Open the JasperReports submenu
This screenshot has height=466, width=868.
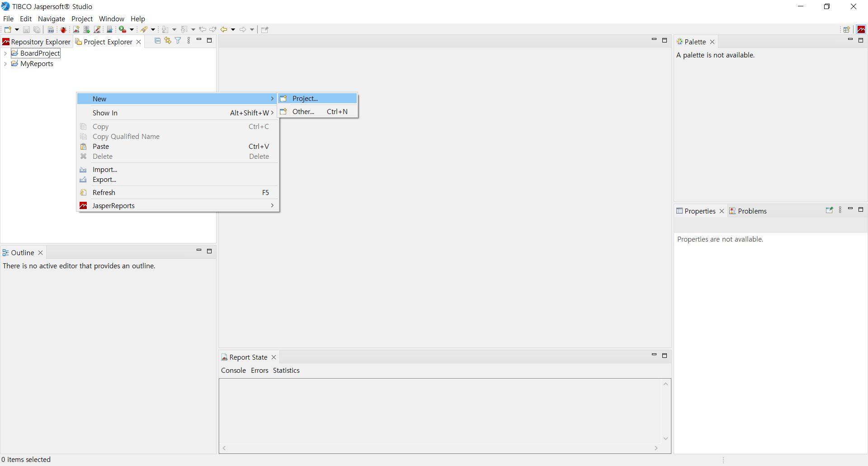(178, 206)
